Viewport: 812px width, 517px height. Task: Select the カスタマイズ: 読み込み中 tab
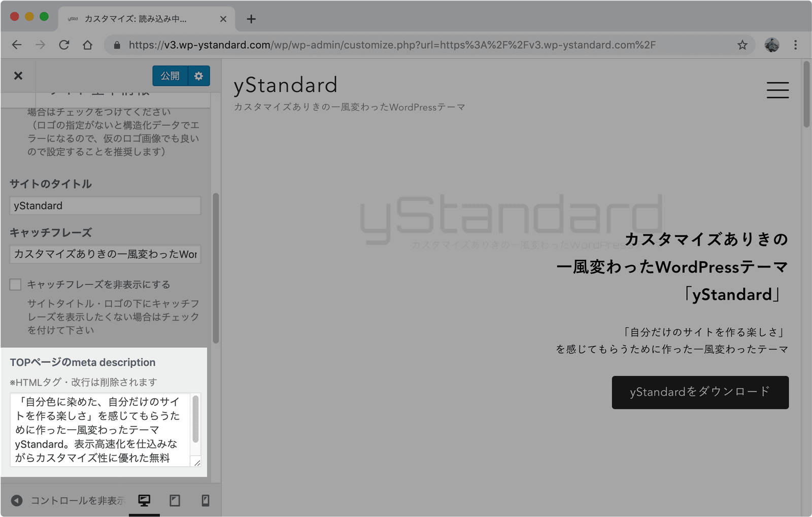[x=147, y=19]
